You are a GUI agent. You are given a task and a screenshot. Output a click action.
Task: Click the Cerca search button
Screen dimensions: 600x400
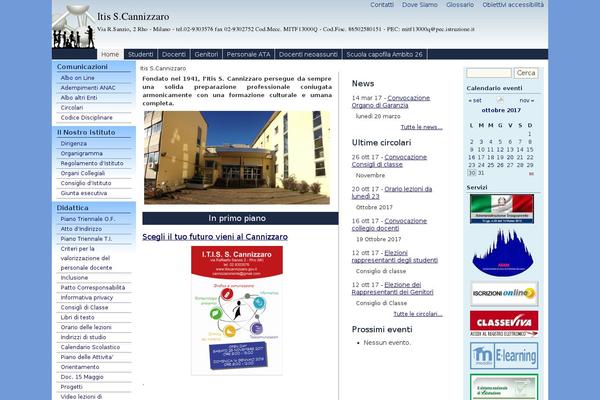pyautogui.click(x=526, y=73)
